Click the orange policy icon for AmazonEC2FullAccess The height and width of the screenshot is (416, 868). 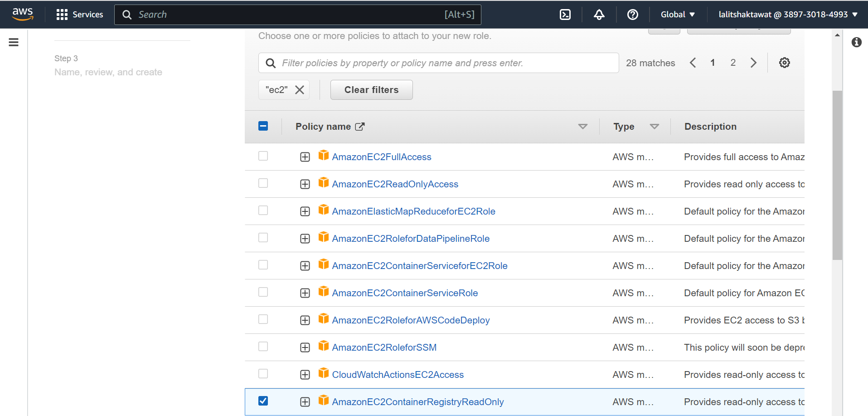pos(324,155)
